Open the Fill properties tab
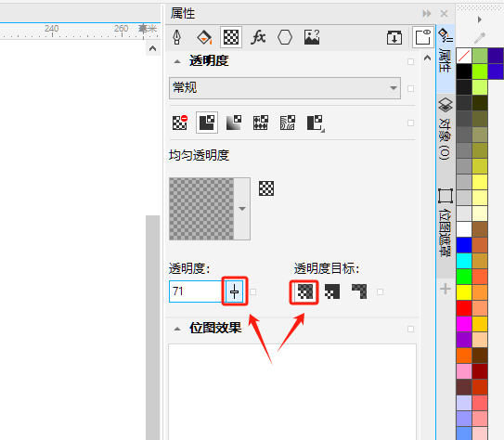Viewport: 504px width, 440px height. [204, 37]
